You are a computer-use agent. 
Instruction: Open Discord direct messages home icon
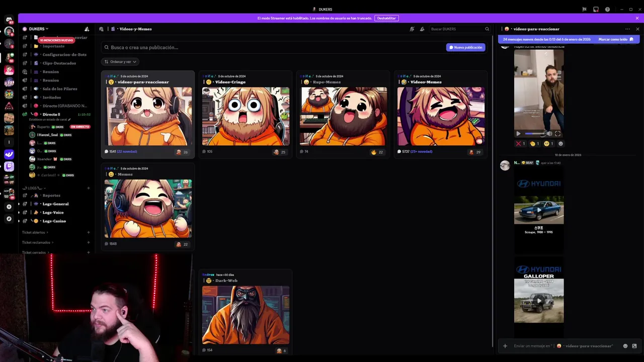pyautogui.click(x=9, y=20)
